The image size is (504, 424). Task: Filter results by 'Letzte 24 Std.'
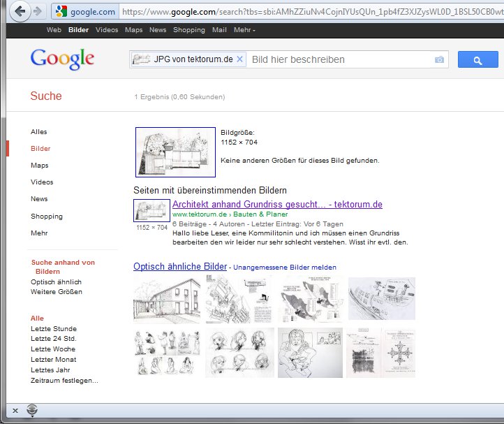[x=54, y=338]
